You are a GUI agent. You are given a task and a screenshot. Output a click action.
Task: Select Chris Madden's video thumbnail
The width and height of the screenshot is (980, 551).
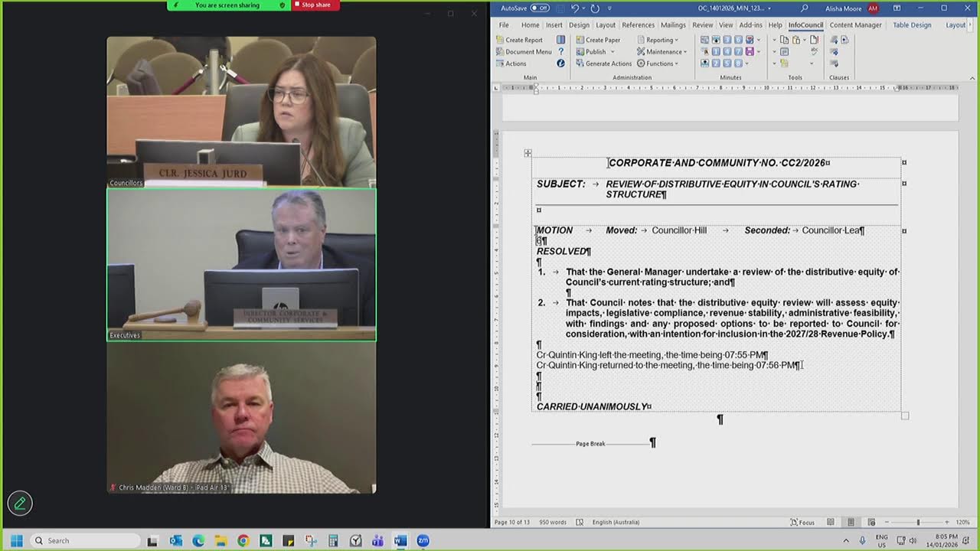[241, 417]
